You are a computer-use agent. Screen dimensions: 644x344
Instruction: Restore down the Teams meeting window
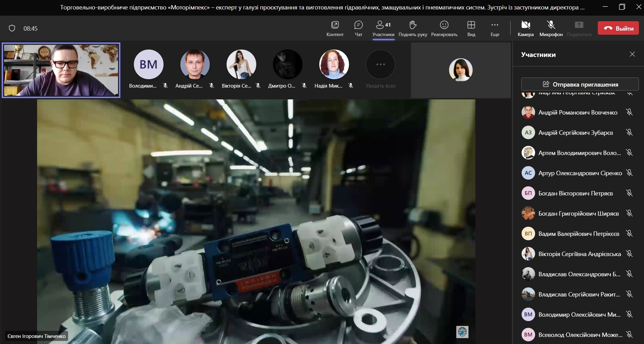622,7
